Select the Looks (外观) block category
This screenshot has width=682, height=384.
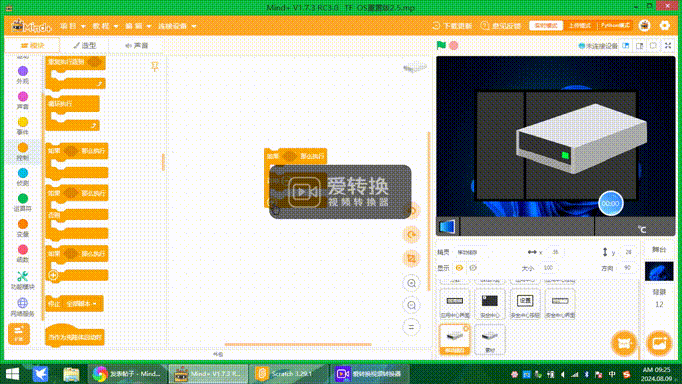point(23,75)
